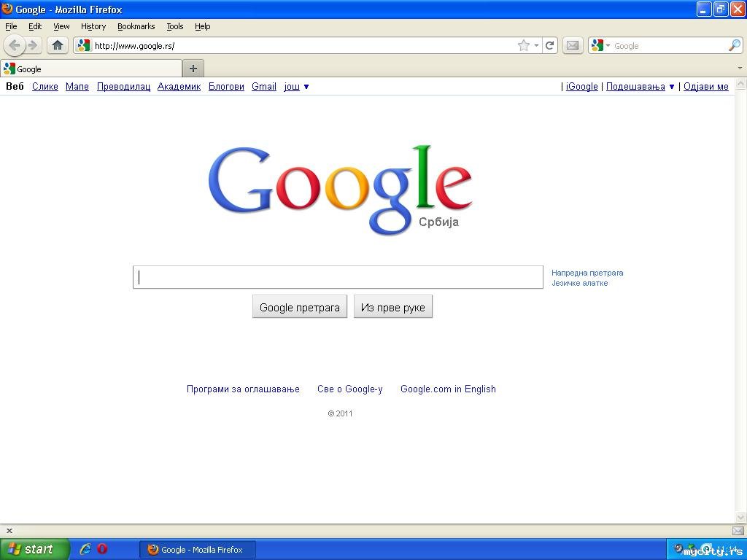The height and width of the screenshot is (560, 747).
Task: Open a new tab with plus button
Action: [193, 69]
